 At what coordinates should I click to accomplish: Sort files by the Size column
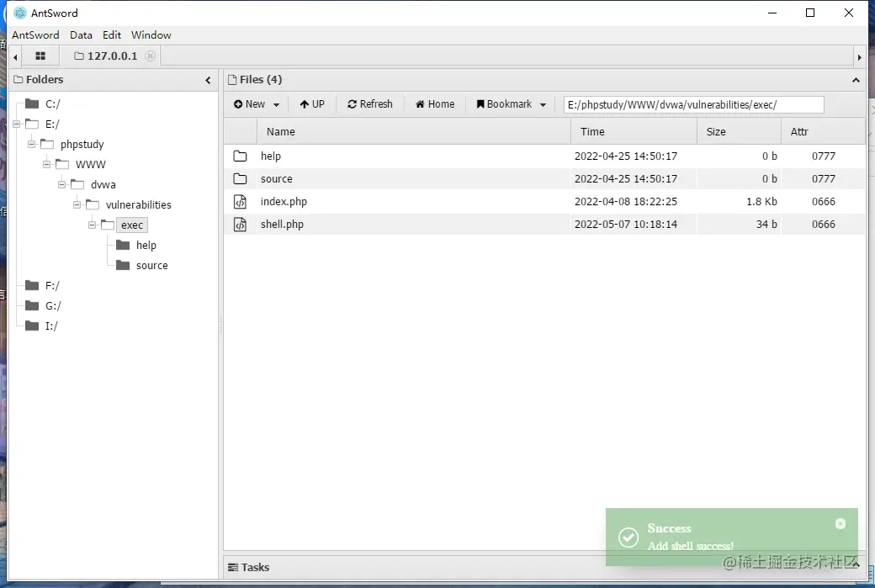739,132
